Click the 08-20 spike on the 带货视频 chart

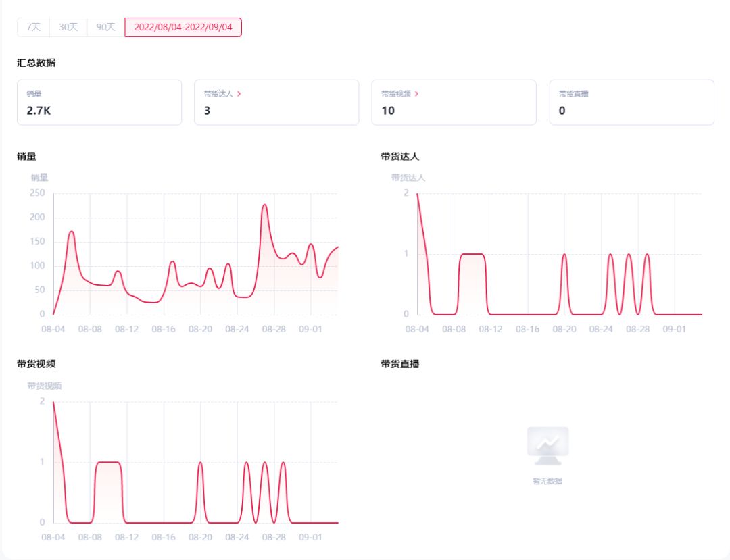click(200, 463)
